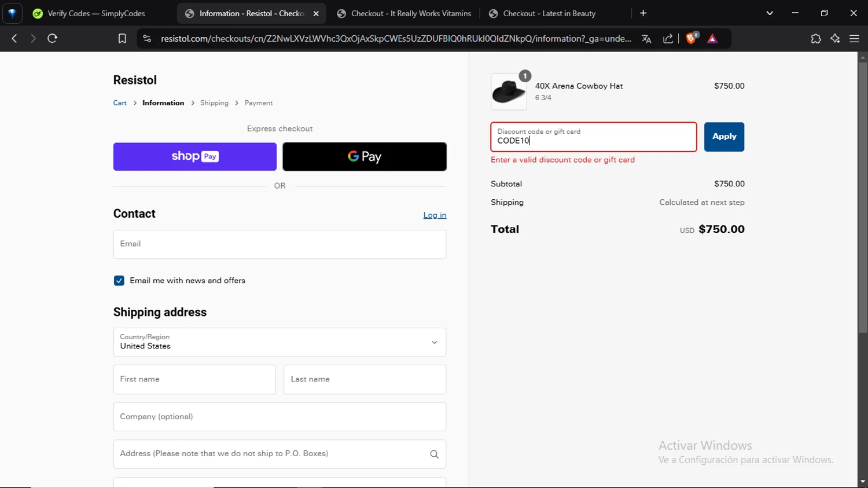This screenshot has height=488, width=868.
Task: Open Brave Rewards triangle icon
Action: (713, 39)
